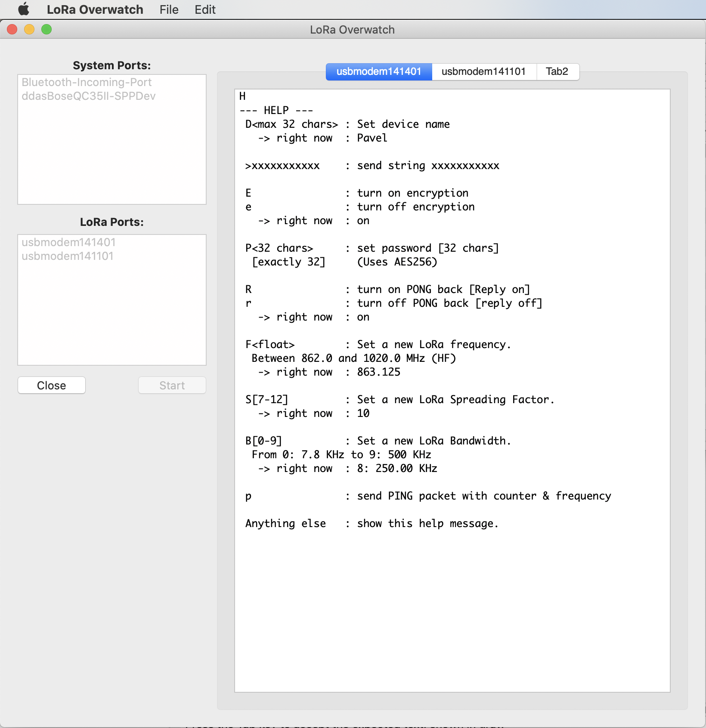Viewport: 706px width, 728px height.
Task: Maximize the window with the green button
Action: click(46, 29)
